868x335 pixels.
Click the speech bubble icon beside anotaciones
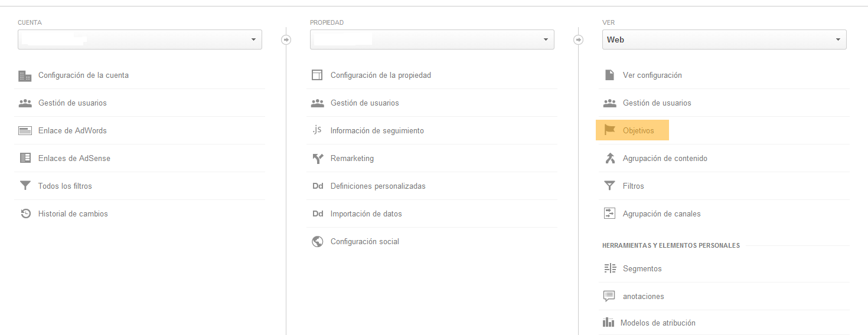(x=609, y=296)
